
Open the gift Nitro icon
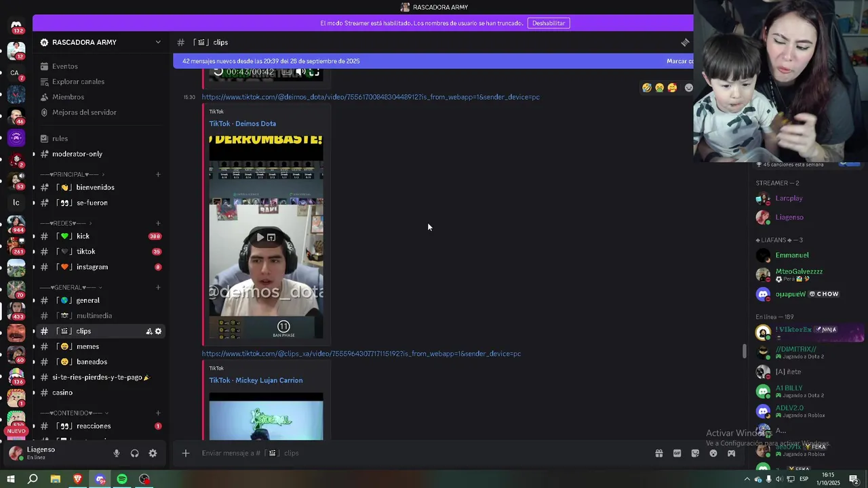click(x=658, y=453)
